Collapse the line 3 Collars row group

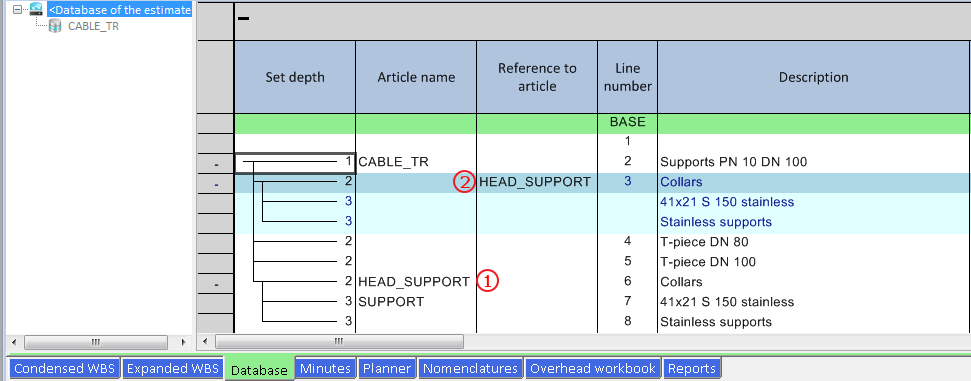[x=216, y=185]
